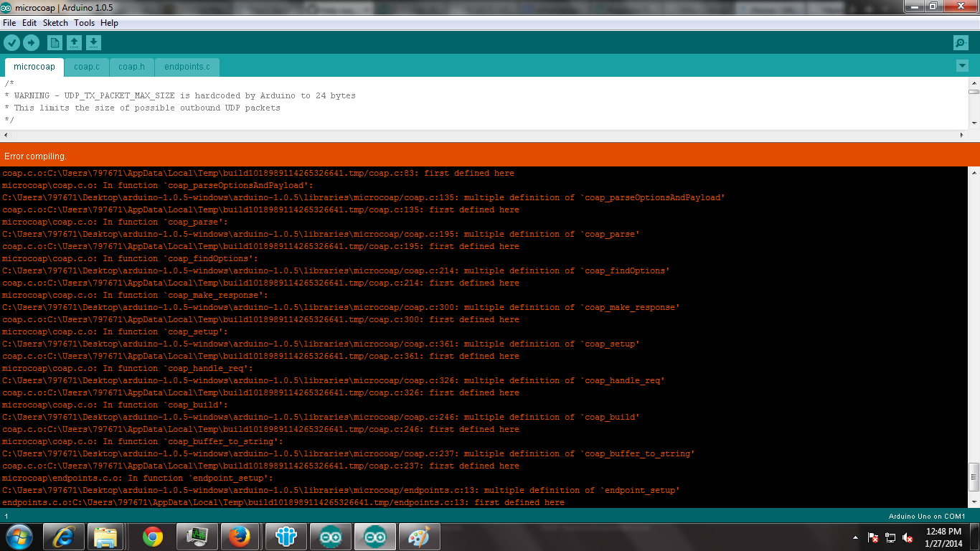Save the sketch with the Save icon
Image resolution: width=980 pixels, height=551 pixels.
coord(93,43)
